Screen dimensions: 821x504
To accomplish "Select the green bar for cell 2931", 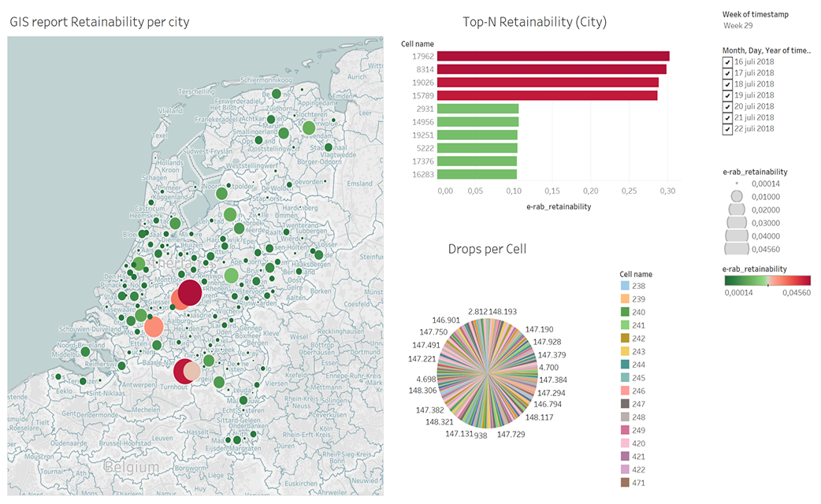I will coord(478,109).
